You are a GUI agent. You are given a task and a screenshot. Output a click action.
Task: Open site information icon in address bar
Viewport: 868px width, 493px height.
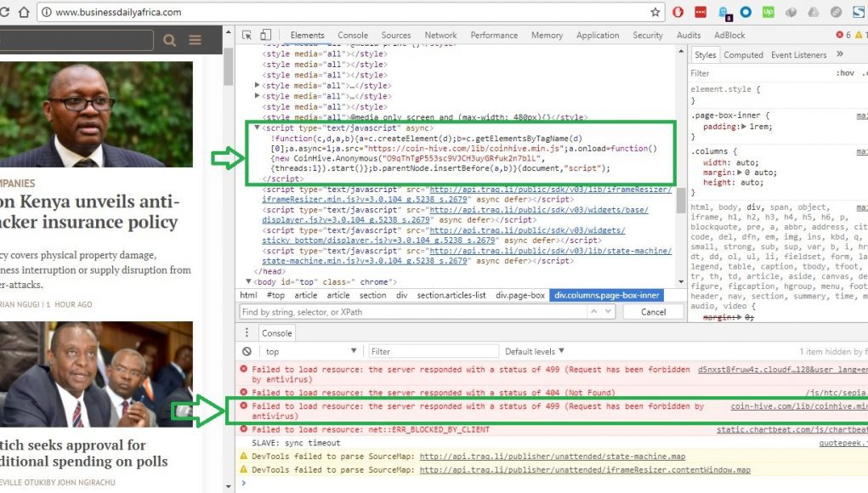(47, 12)
